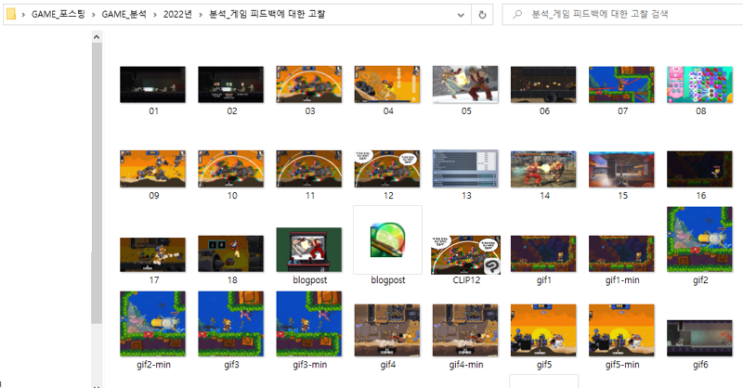
Task: Select image thumbnail 08
Action: coord(700,84)
